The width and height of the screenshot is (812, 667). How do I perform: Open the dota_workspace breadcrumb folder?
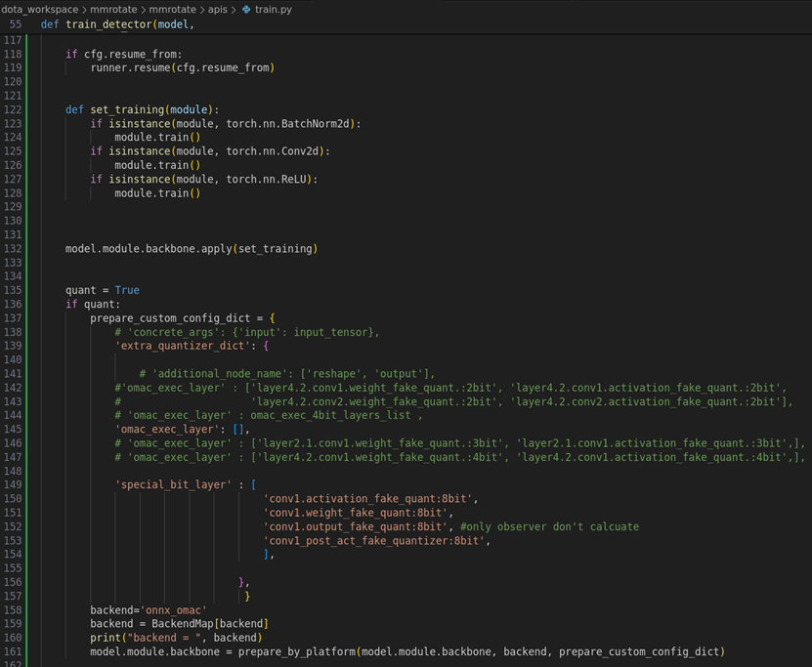point(40,9)
